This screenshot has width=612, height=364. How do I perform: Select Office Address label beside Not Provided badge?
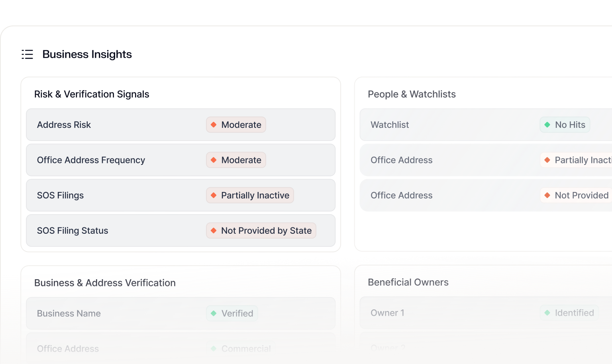(401, 195)
